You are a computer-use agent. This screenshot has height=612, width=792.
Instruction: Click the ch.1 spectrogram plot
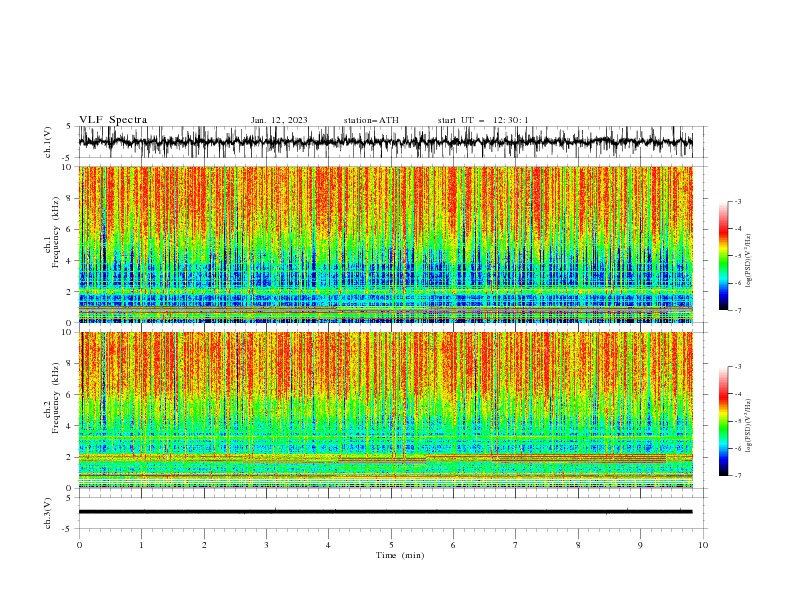pos(386,244)
